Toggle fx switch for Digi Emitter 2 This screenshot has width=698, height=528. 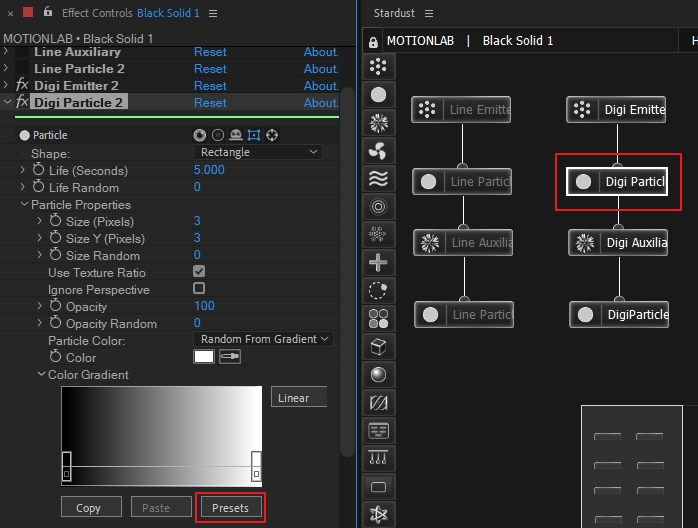(x=22, y=85)
